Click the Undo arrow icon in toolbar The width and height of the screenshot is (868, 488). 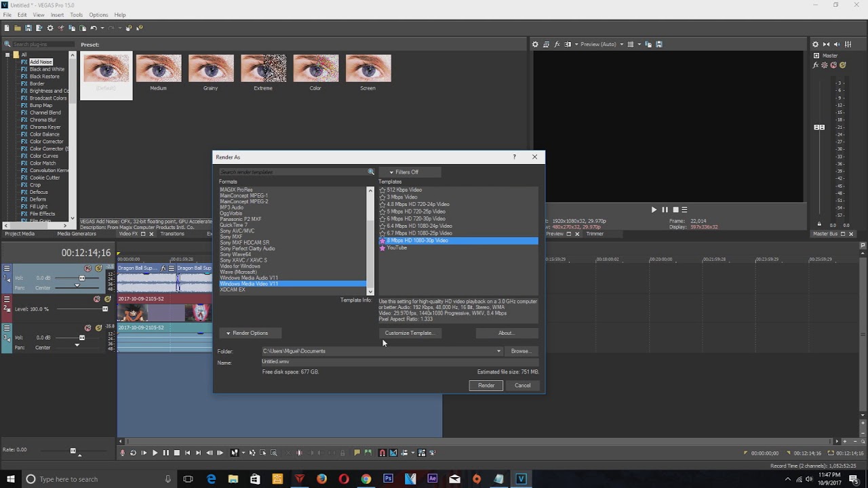94,28
